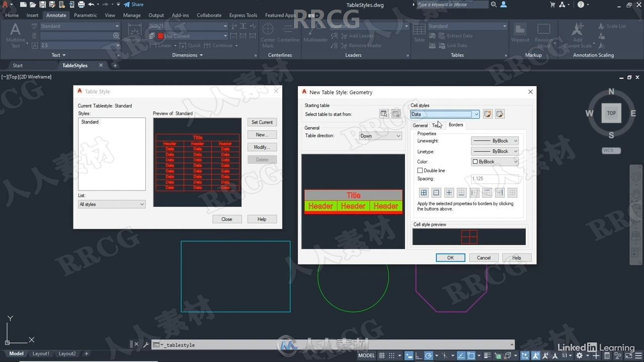Viewport: 644px width, 362px height.
Task: Click the New... button in Table Style dialog
Action: pos(262,135)
